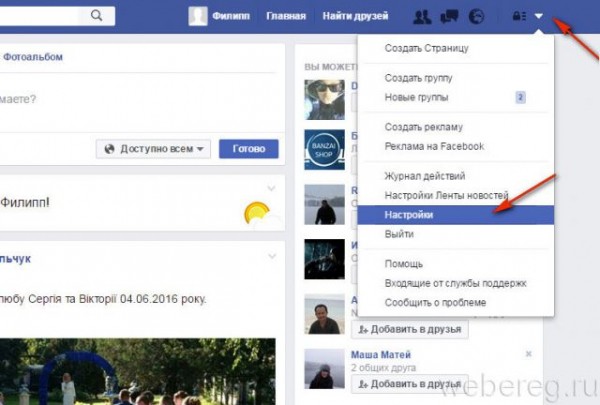
Task: Select Сообщить о проблеме item
Action: [x=456, y=302]
